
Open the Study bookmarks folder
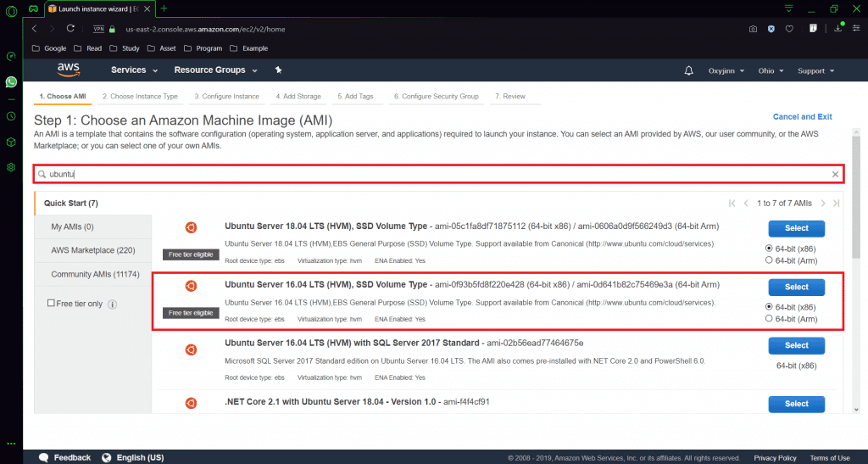click(x=125, y=48)
